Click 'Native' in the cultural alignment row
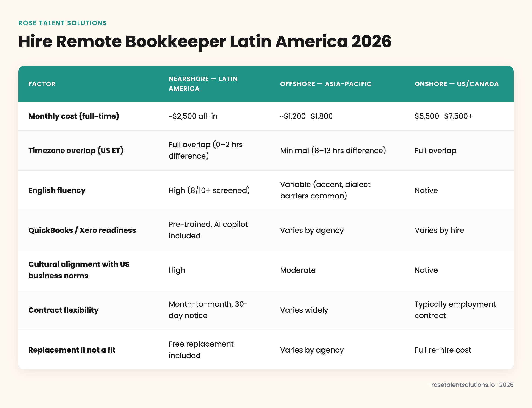This screenshot has height=408, width=532. (x=426, y=270)
